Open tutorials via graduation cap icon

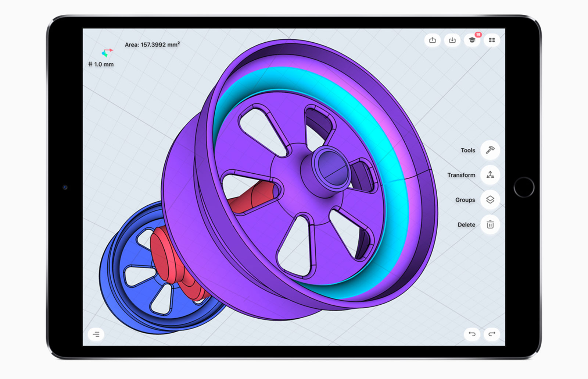(472, 40)
